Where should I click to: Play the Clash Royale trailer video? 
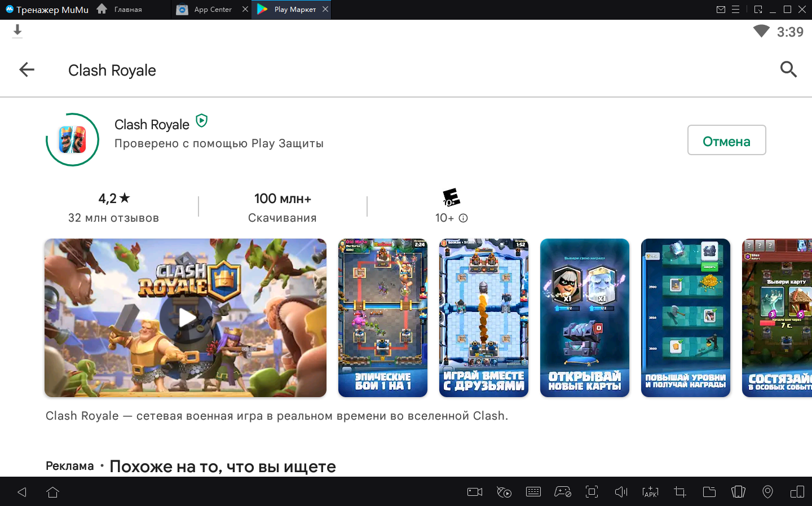pos(186,318)
